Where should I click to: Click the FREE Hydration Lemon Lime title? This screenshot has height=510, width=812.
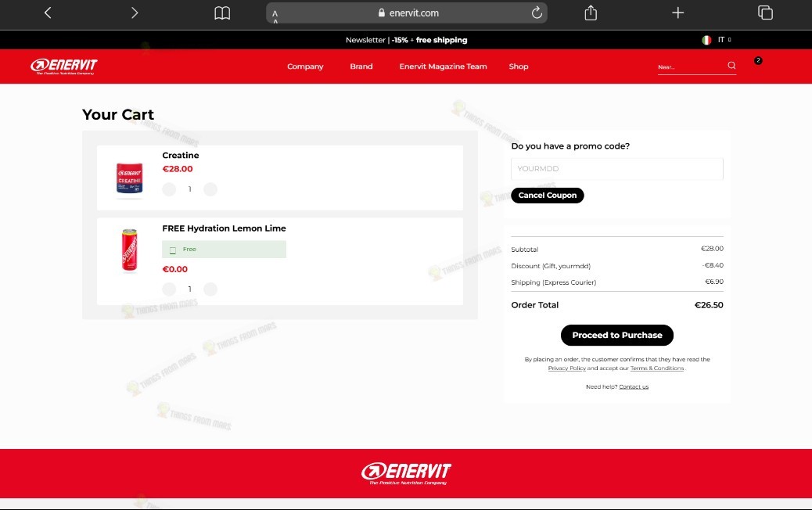224,228
